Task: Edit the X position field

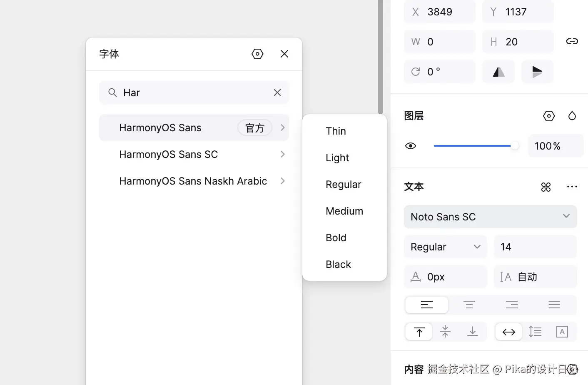Action: pos(440,12)
